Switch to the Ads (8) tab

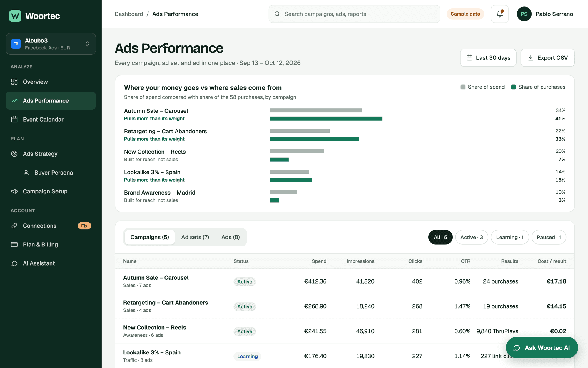point(230,237)
